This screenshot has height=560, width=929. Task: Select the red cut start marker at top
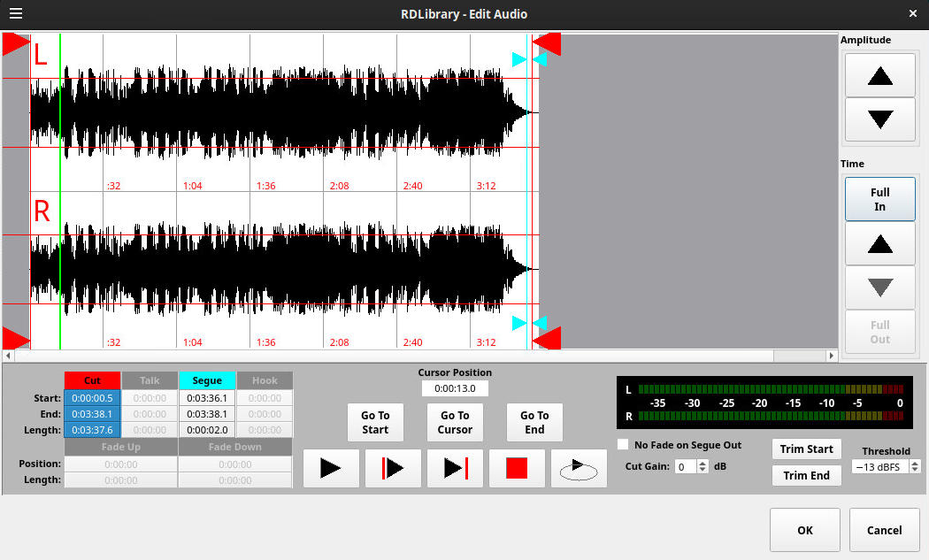click(x=16, y=44)
